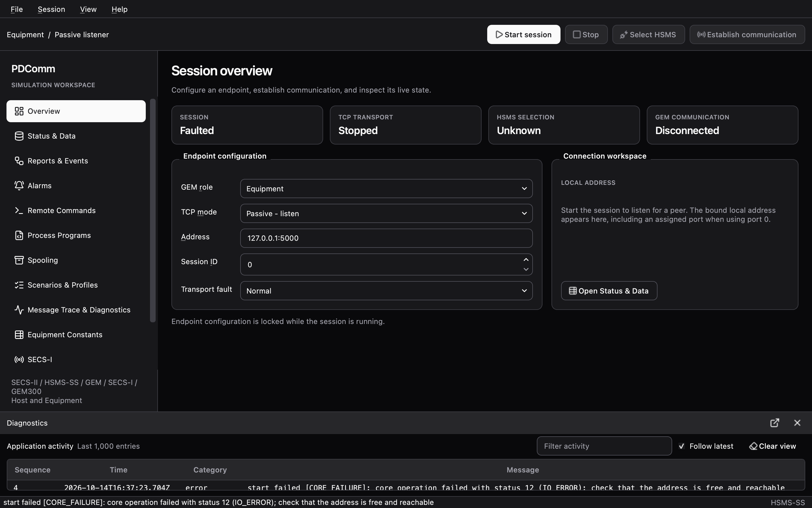
Task: Click the Message column header
Action: [523, 470]
